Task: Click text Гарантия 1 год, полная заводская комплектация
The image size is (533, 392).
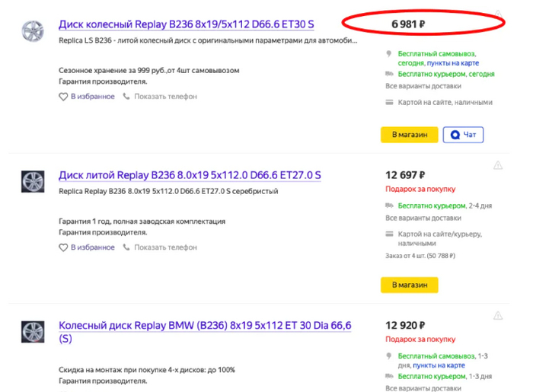Action: tap(142, 221)
